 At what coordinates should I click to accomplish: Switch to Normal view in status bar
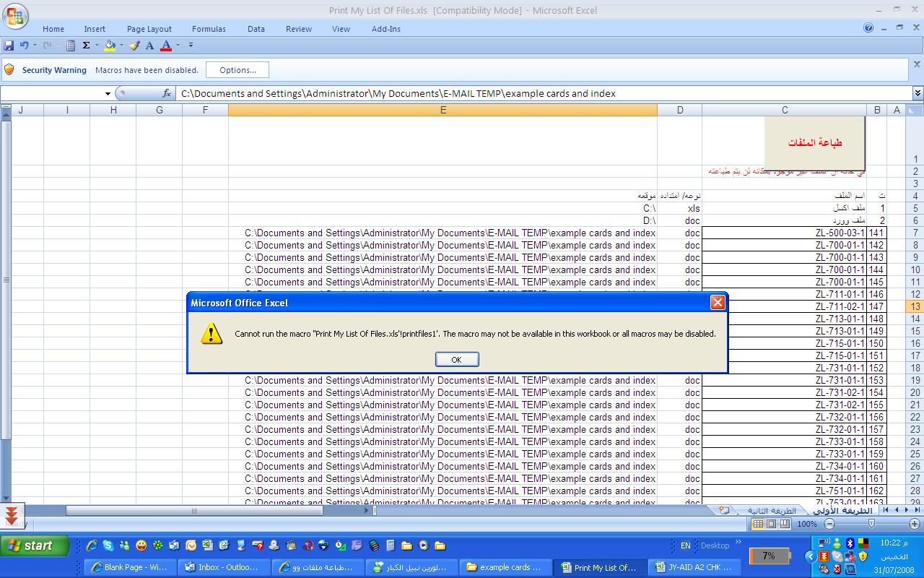point(758,524)
